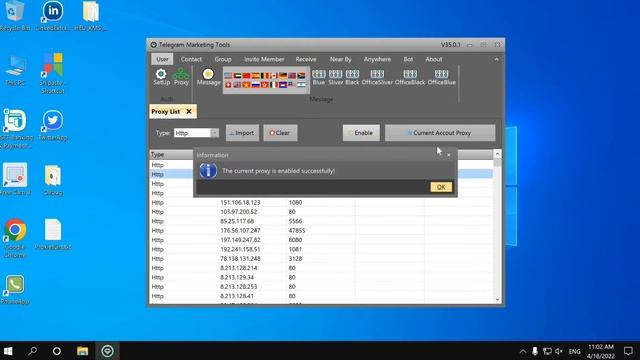Show hidden tray icons chevron
640x360 pixels.
(522, 351)
